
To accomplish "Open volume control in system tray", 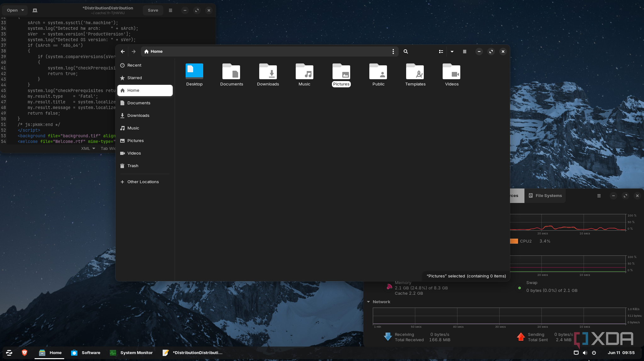I will 585,353.
